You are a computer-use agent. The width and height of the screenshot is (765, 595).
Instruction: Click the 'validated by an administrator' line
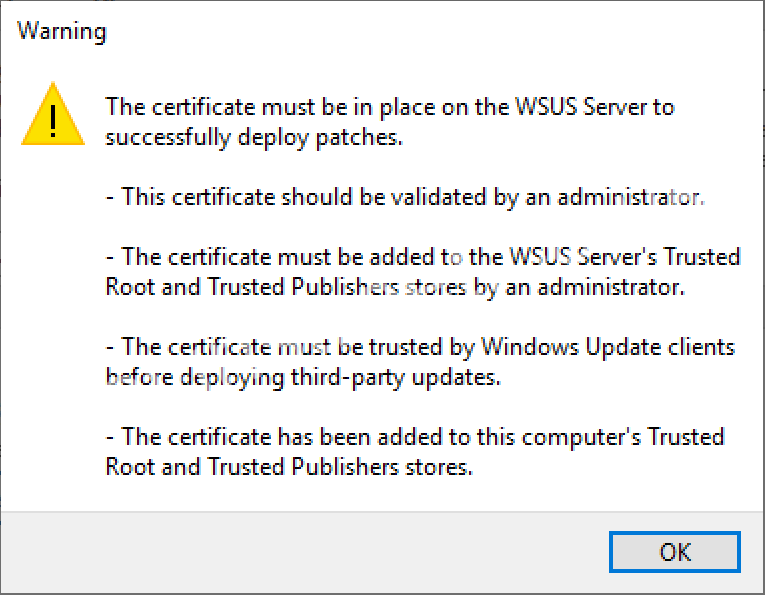click(x=404, y=197)
